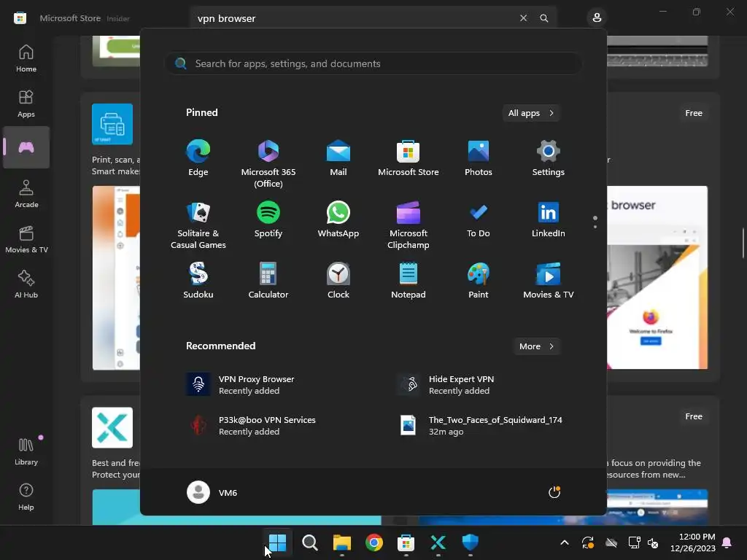Open the Clock app
The image size is (747, 560).
pyautogui.click(x=338, y=281)
